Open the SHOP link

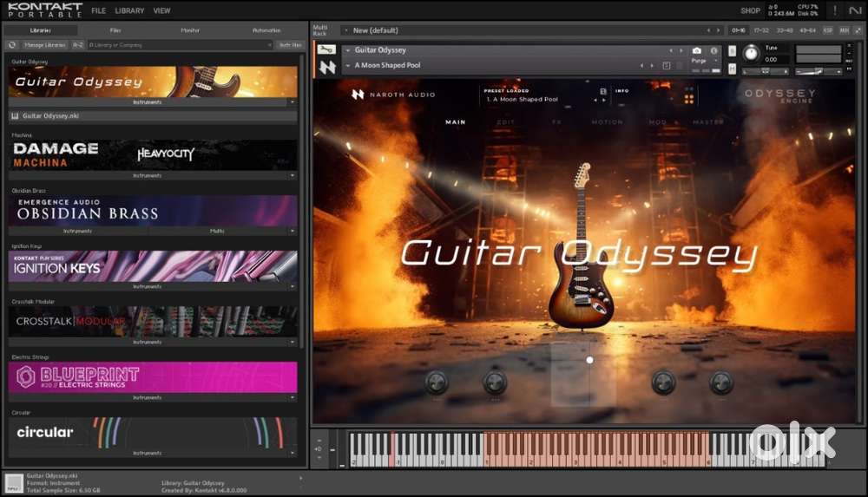point(750,10)
